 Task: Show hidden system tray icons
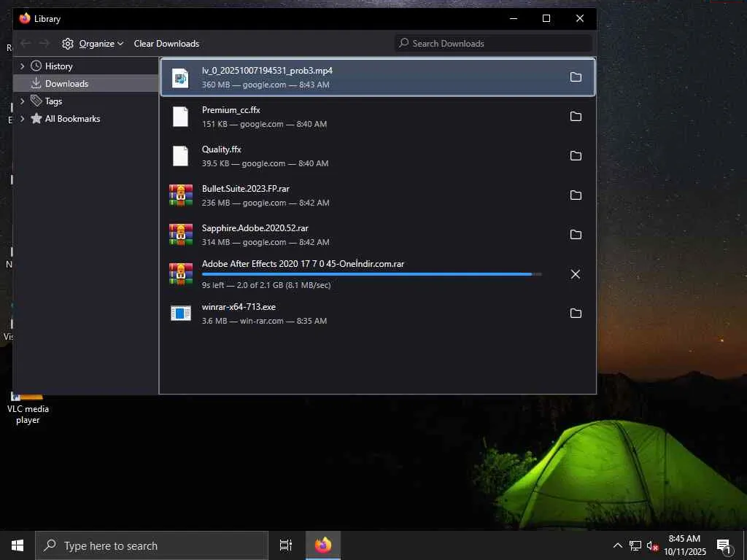tap(617, 545)
